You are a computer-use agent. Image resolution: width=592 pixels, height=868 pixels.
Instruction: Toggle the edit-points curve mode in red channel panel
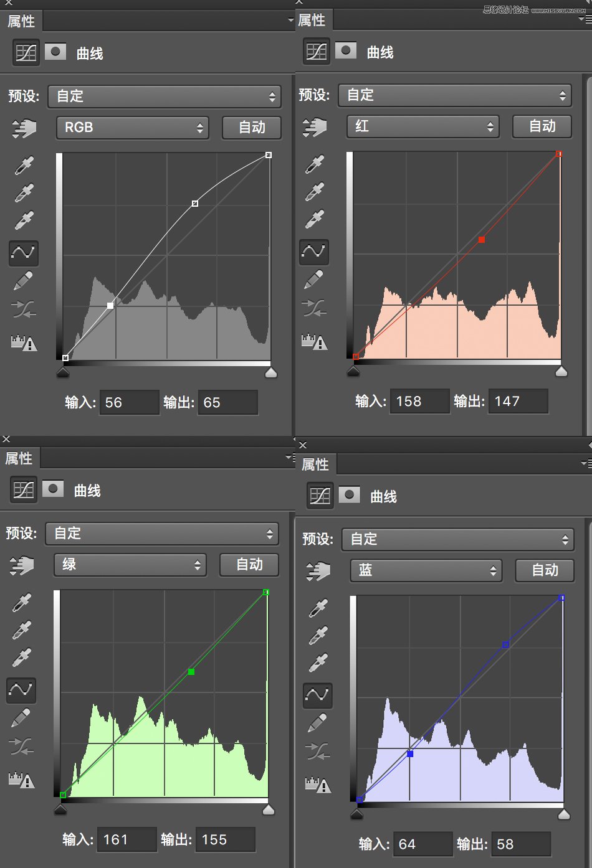pos(313,252)
